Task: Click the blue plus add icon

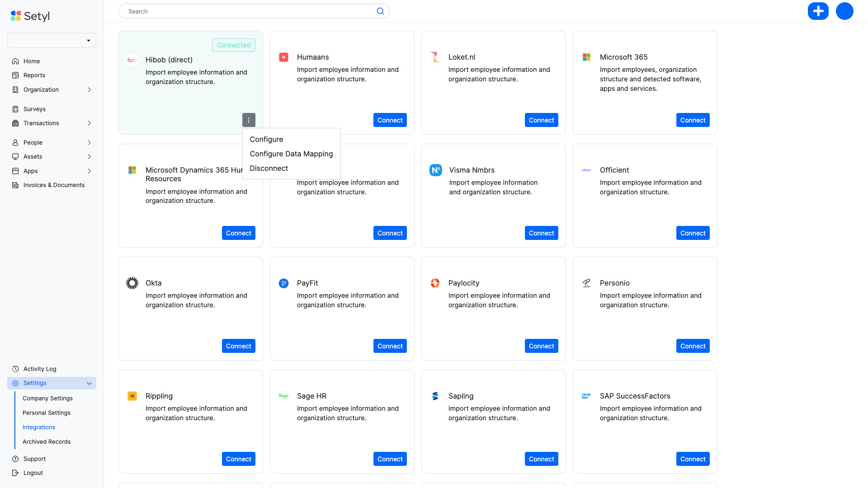Action: [x=818, y=11]
